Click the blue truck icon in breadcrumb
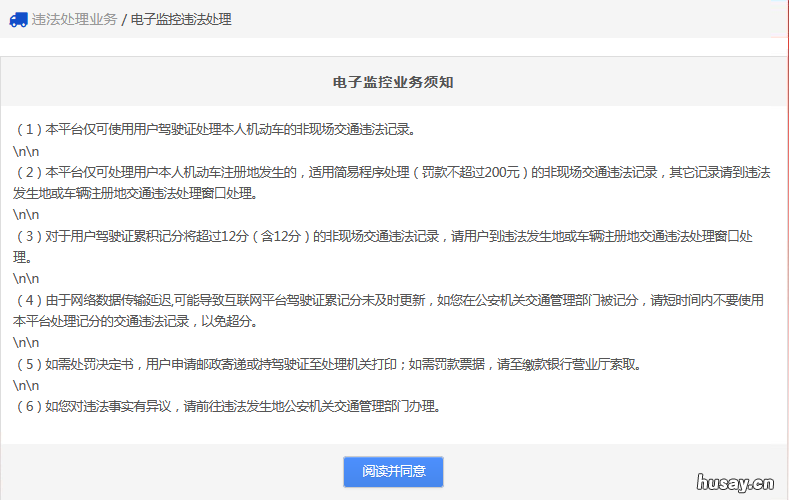This screenshot has height=500, width=789. pos(18,19)
